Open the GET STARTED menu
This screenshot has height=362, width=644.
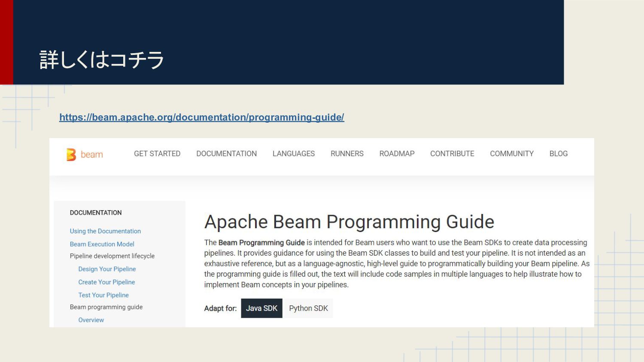pos(157,154)
